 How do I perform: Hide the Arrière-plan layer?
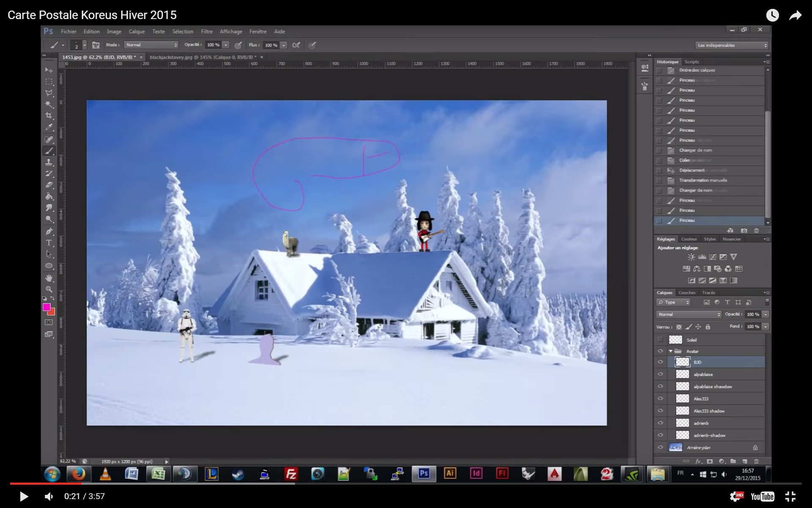coord(660,447)
